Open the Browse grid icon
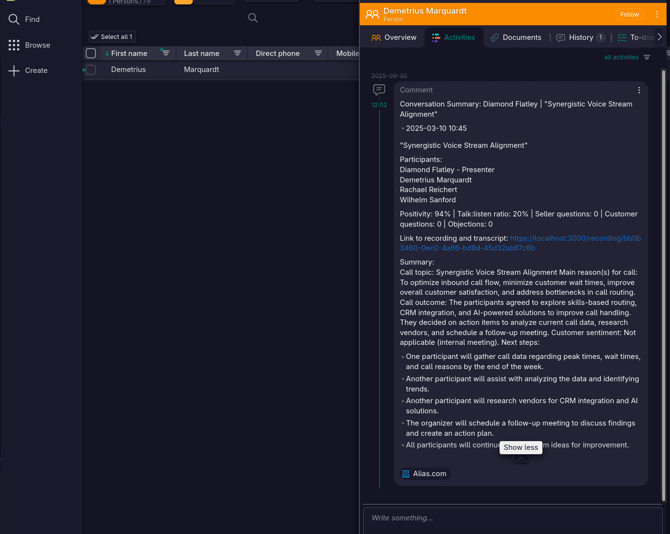Screen dimensions: 670x534 pos(14,45)
